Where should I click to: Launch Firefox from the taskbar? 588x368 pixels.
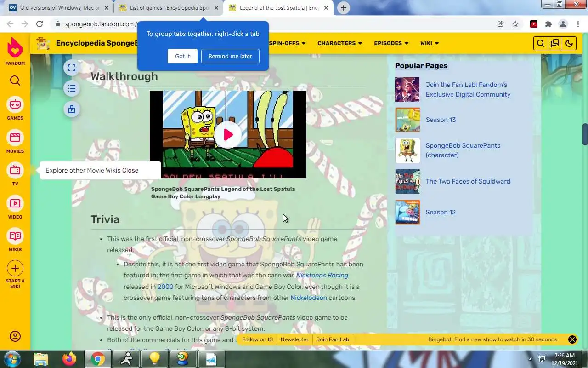(69, 359)
